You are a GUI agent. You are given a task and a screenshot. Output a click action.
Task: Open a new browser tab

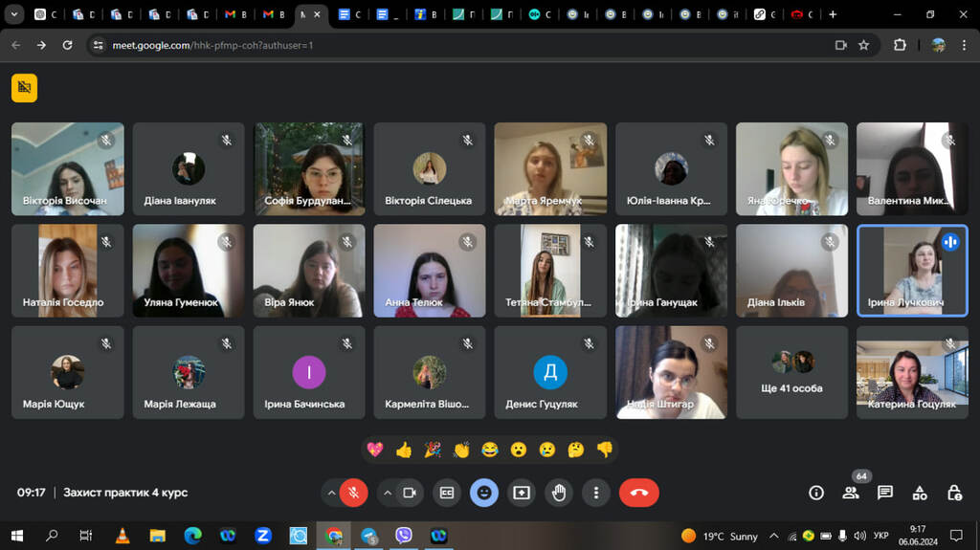833,14
